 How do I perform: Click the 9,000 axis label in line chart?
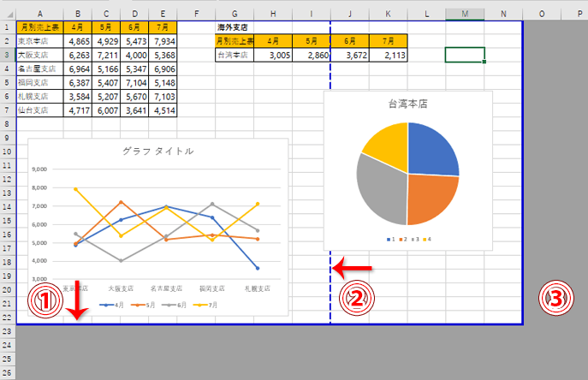(x=39, y=169)
